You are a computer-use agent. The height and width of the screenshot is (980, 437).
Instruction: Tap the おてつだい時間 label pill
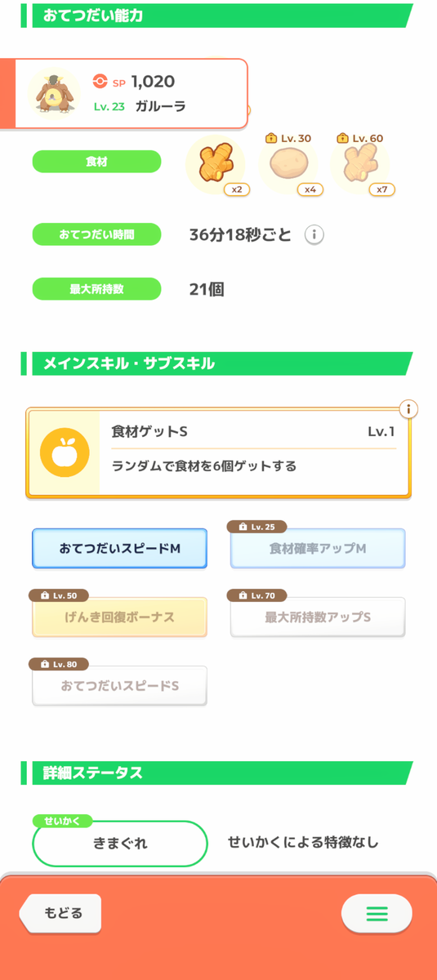[96, 235]
